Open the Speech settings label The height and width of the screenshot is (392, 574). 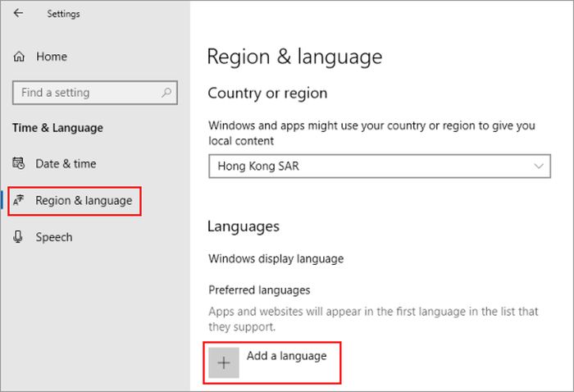pyautogui.click(x=54, y=237)
